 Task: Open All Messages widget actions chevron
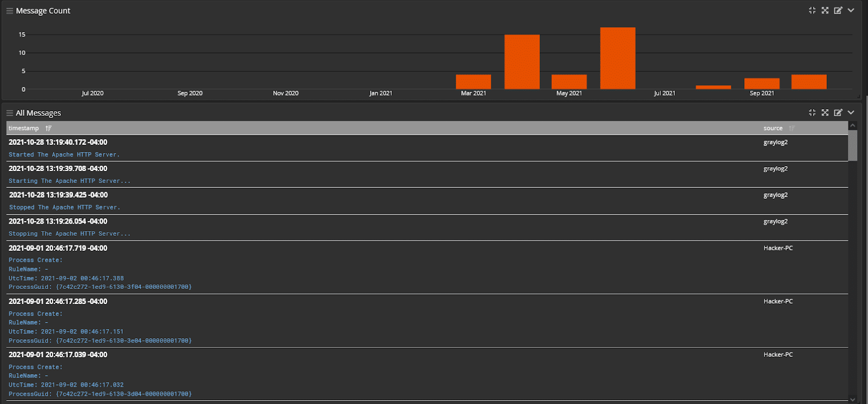[851, 112]
